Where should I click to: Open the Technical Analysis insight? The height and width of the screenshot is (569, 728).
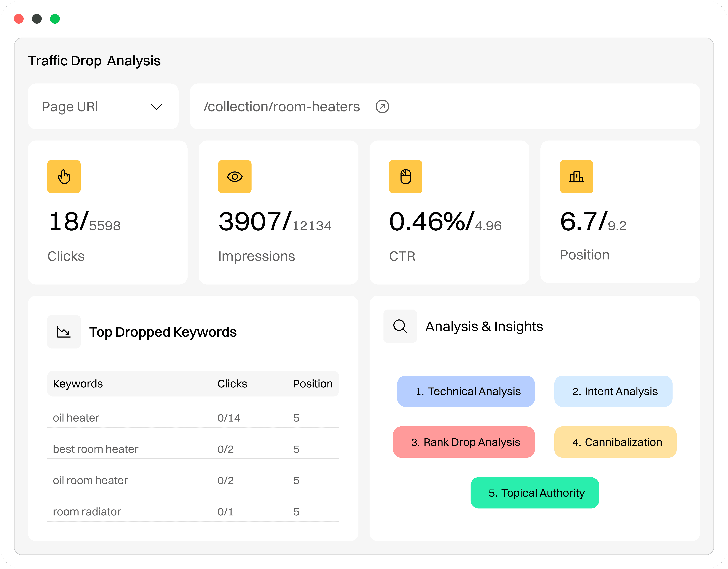coord(466,391)
